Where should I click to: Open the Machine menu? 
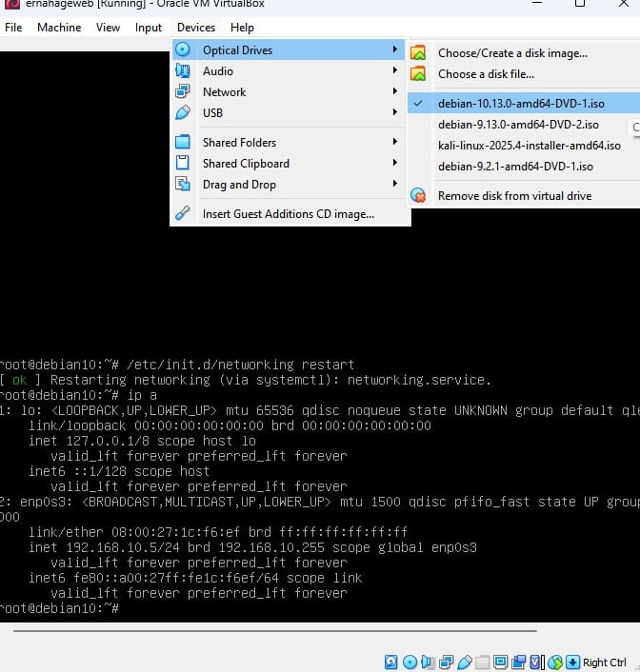[59, 28]
